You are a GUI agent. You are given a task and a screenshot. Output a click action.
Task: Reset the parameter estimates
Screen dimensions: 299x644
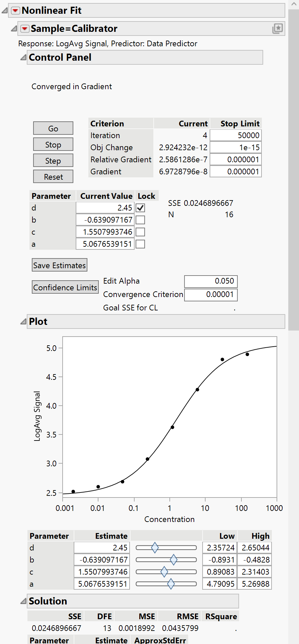coord(53,176)
